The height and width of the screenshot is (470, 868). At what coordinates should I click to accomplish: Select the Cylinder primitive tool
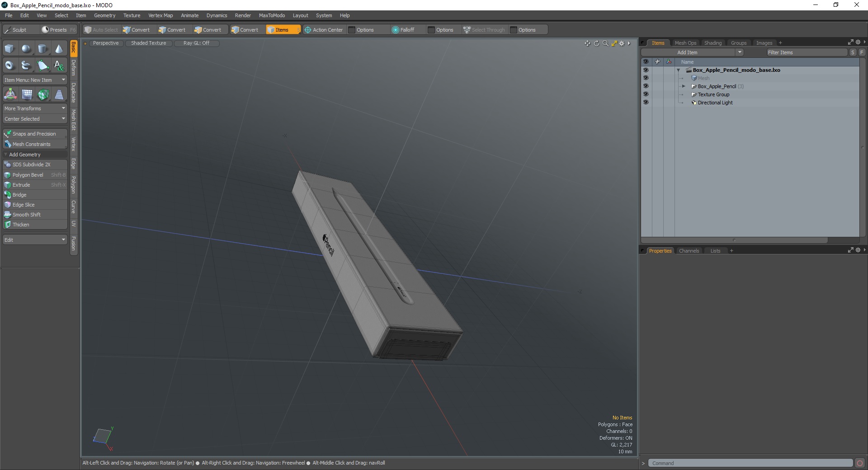pyautogui.click(x=42, y=49)
